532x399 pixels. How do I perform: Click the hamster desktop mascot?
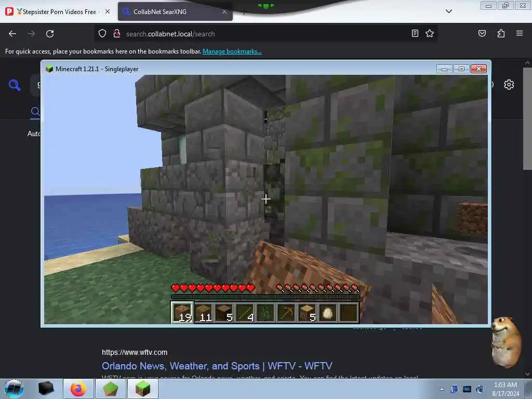tap(506, 342)
